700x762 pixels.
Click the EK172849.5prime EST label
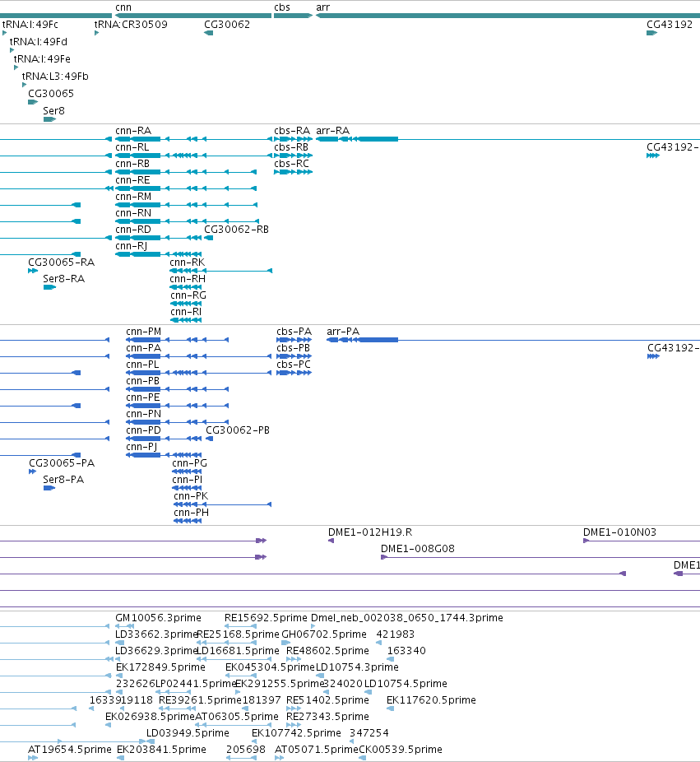[x=160, y=667]
